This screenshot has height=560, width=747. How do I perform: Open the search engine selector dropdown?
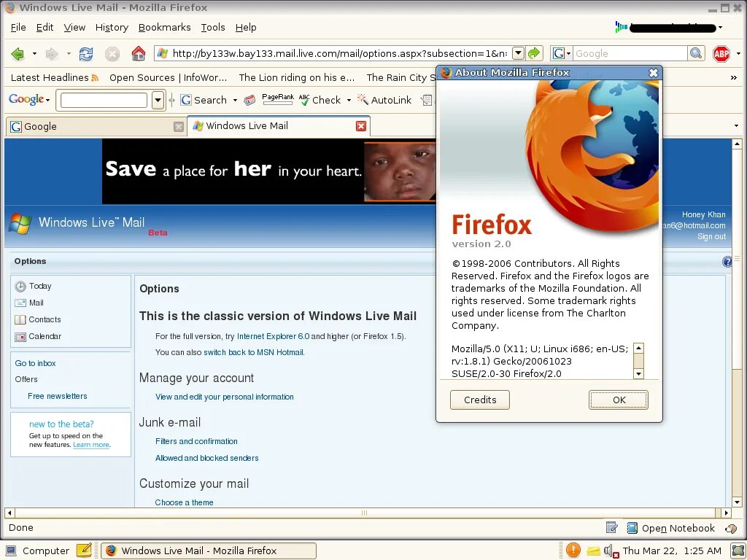click(562, 52)
